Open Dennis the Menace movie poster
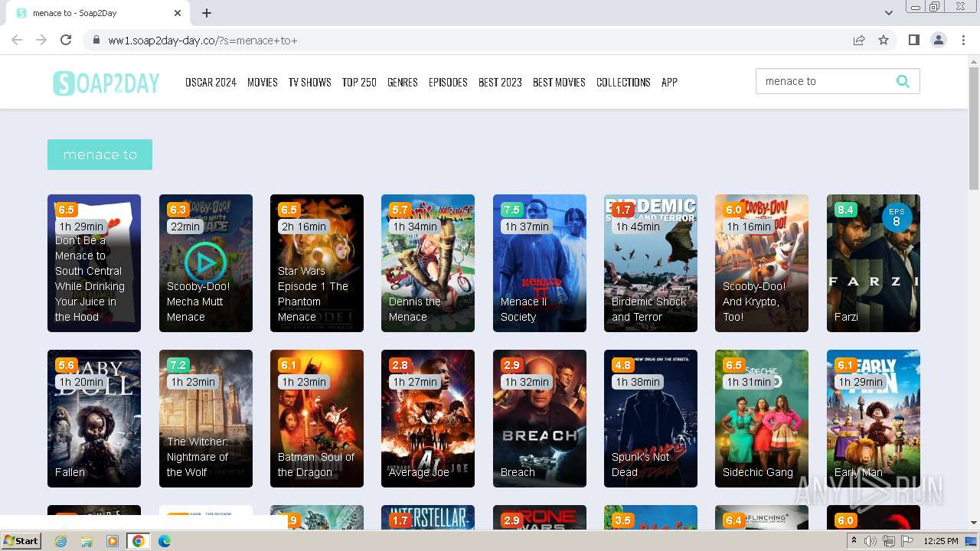This screenshot has height=551, width=980. click(428, 262)
